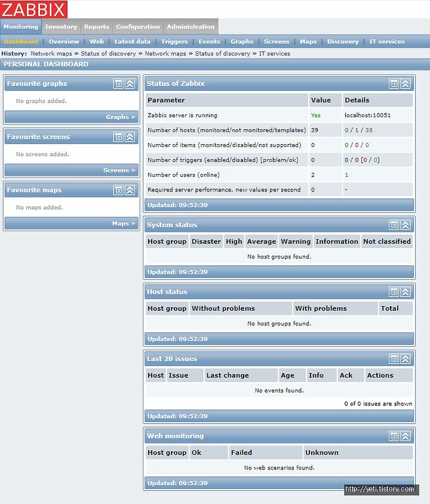Screen dimensions: 430x504
Task: Click the Disaster column header
Action: (206, 242)
